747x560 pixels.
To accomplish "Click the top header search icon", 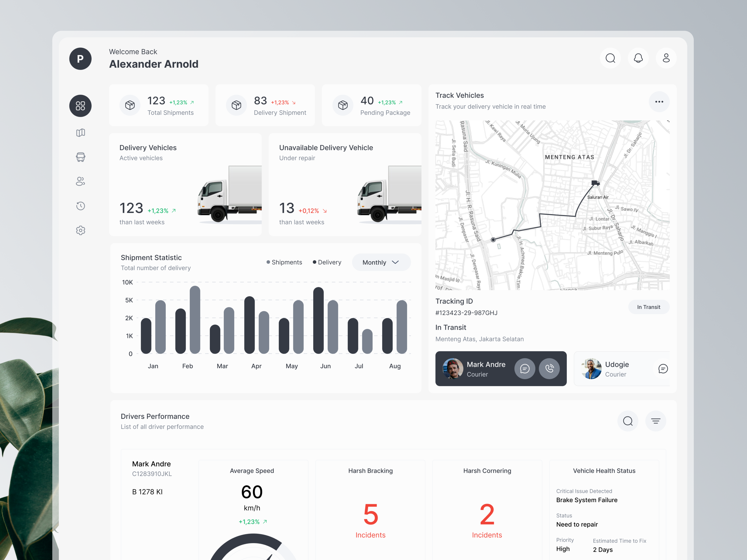I will click(610, 58).
